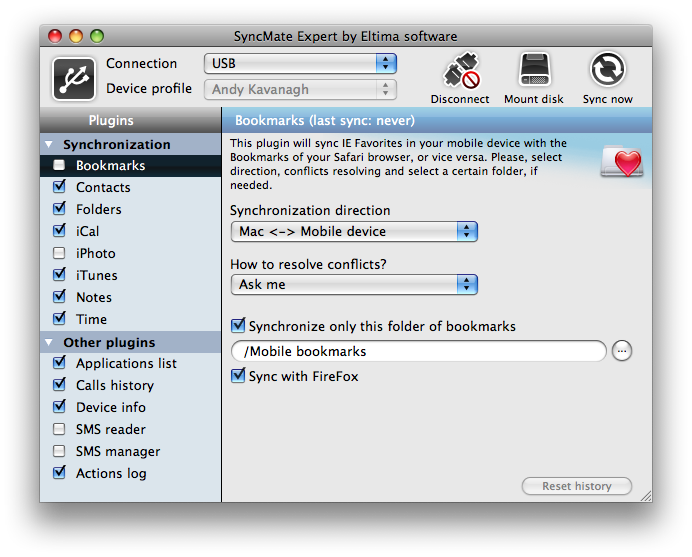692x557 pixels.
Task: Click the USB connection icon
Action: pos(74,78)
